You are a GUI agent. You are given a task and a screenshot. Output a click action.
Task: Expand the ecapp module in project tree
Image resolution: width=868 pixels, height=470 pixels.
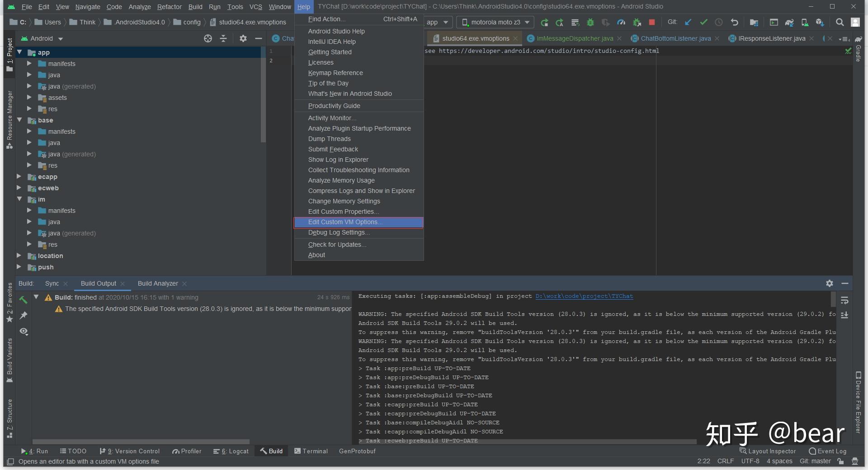[x=19, y=176]
